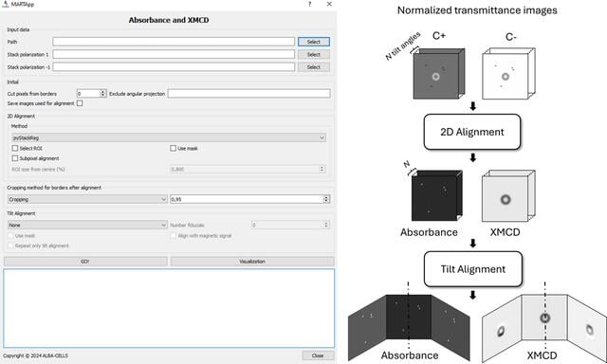The width and height of the screenshot is (607, 364).
Task: Click the Absorbance and XMCD heading
Action: tap(169, 20)
